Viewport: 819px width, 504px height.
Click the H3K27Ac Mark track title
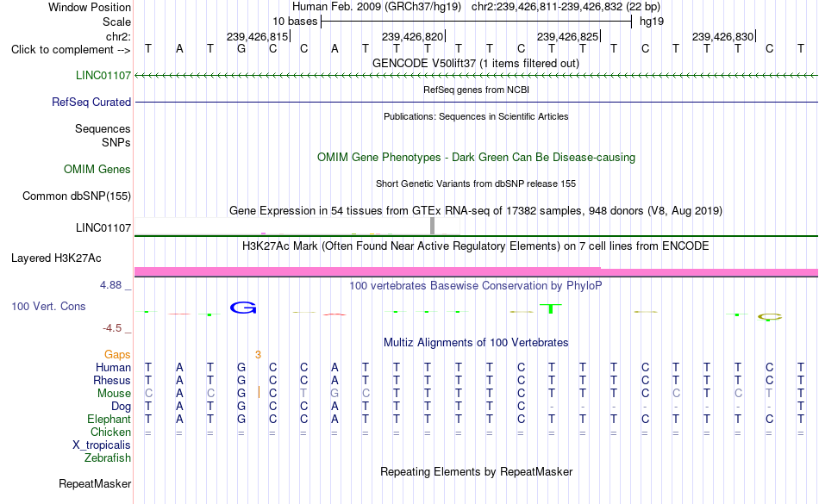476,246
